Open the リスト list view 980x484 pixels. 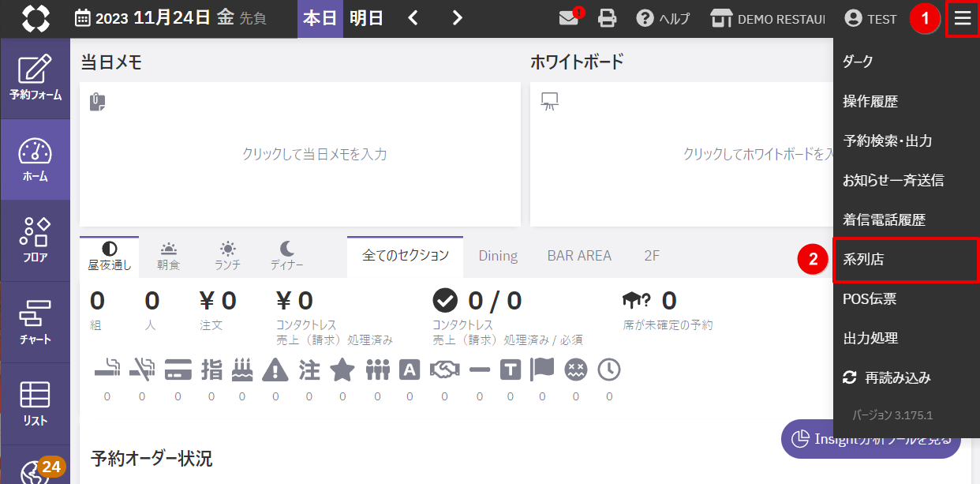(x=36, y=403)
